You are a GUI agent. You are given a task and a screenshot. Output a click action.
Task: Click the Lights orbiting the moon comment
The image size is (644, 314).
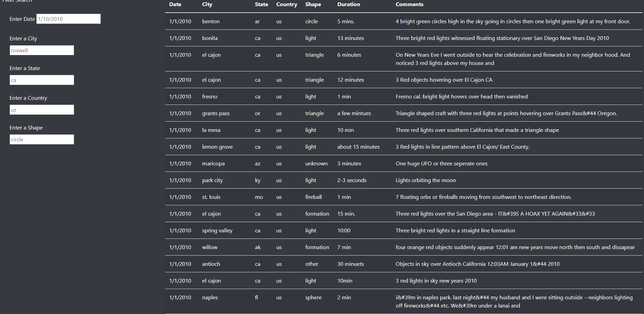tap(426, 180)
